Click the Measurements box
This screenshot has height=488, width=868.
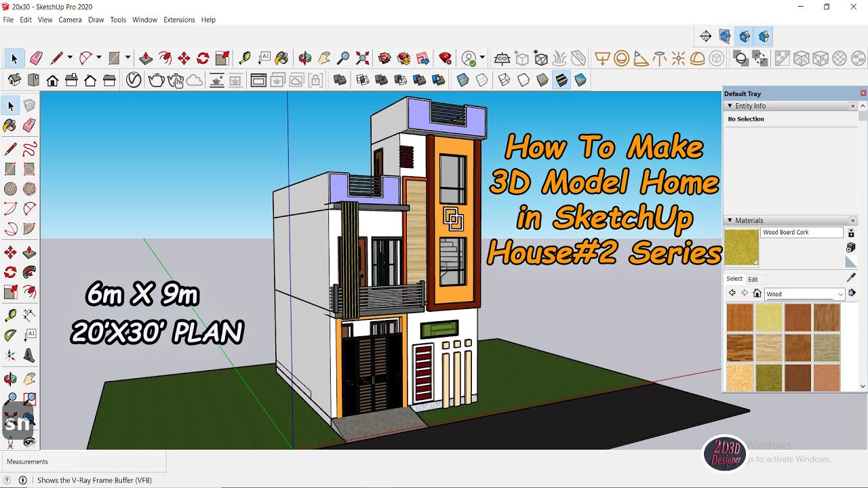pos(83,462)
